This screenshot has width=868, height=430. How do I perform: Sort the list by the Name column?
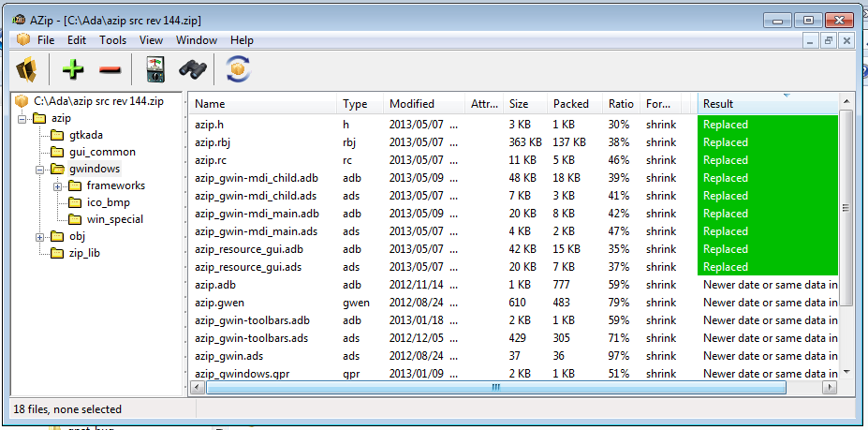tap(263, 104)
